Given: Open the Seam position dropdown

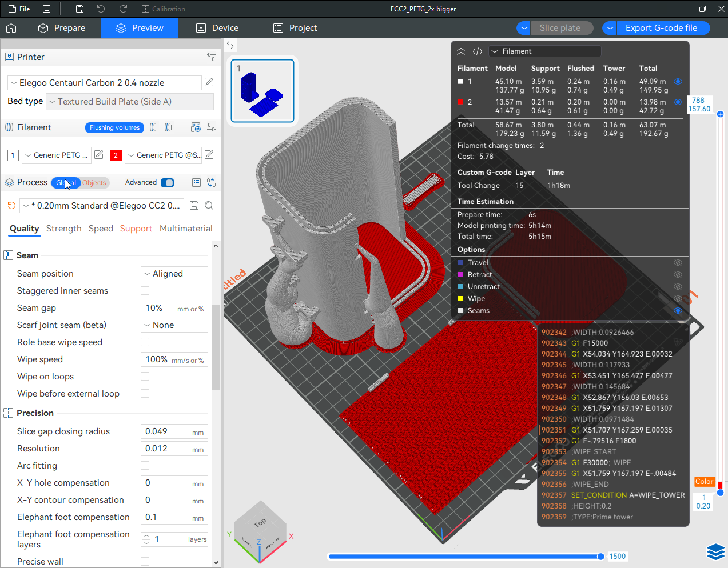Looking at the screenshot, I should [x=174, y=274].
